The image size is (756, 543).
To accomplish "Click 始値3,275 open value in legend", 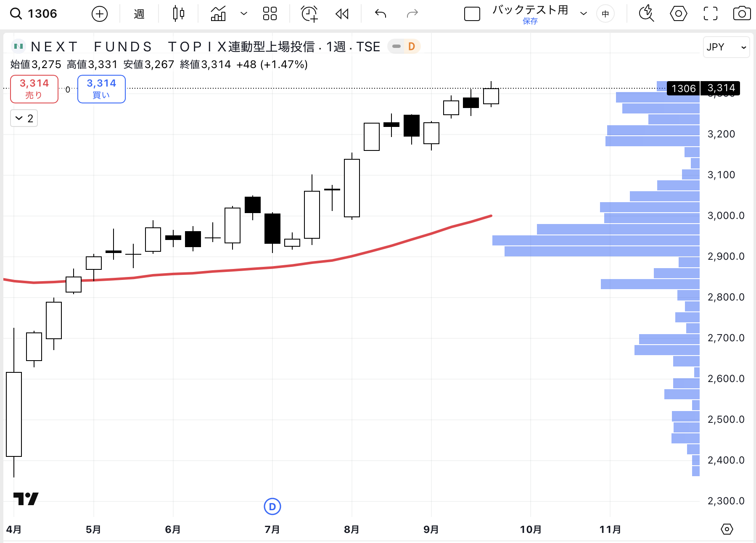I will click(x=36, y=64).
